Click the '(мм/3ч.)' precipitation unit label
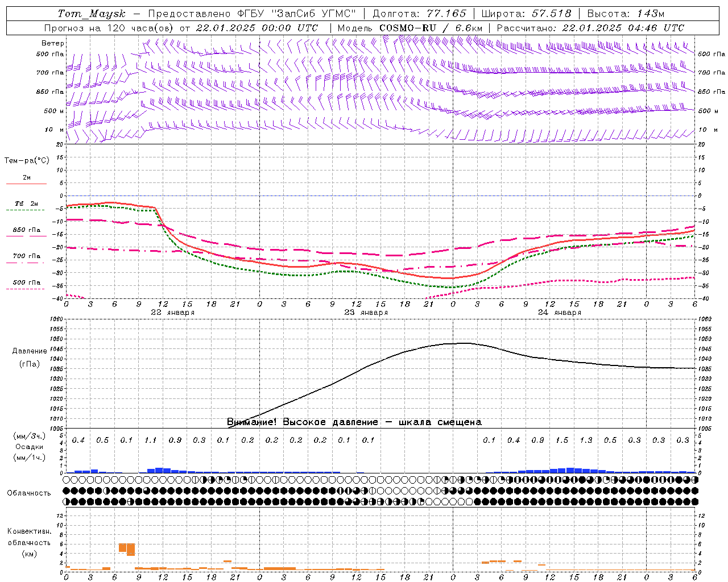Image resolution: width=728 pixels, height=582 pixels. pyautogui.click(x=30, y=436)
